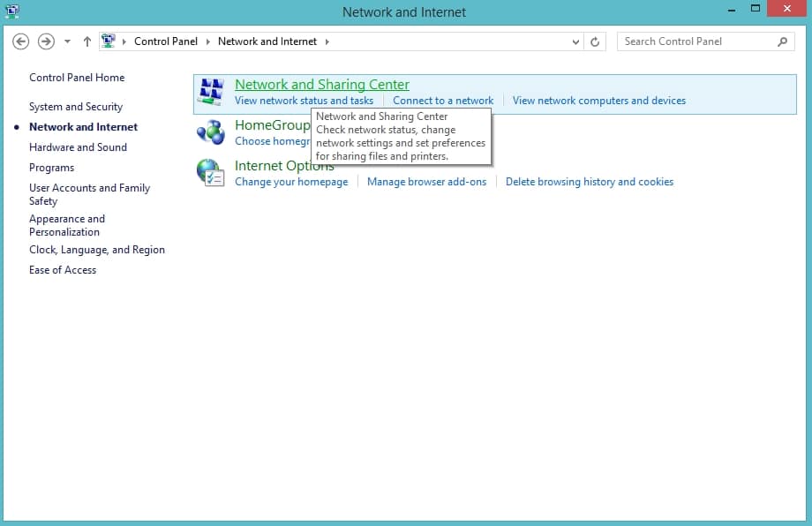Click Change your homepage

click(x=291, y=182)
